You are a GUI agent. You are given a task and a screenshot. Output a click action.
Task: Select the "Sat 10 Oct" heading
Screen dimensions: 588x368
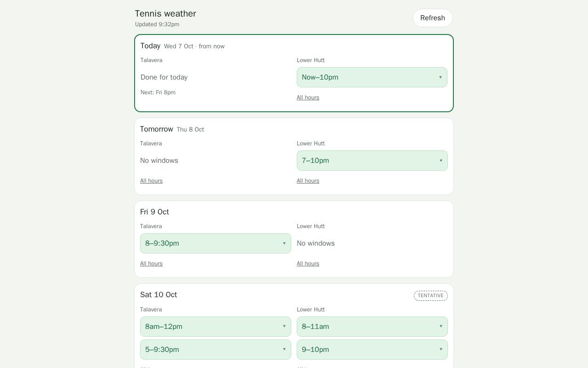158,295
